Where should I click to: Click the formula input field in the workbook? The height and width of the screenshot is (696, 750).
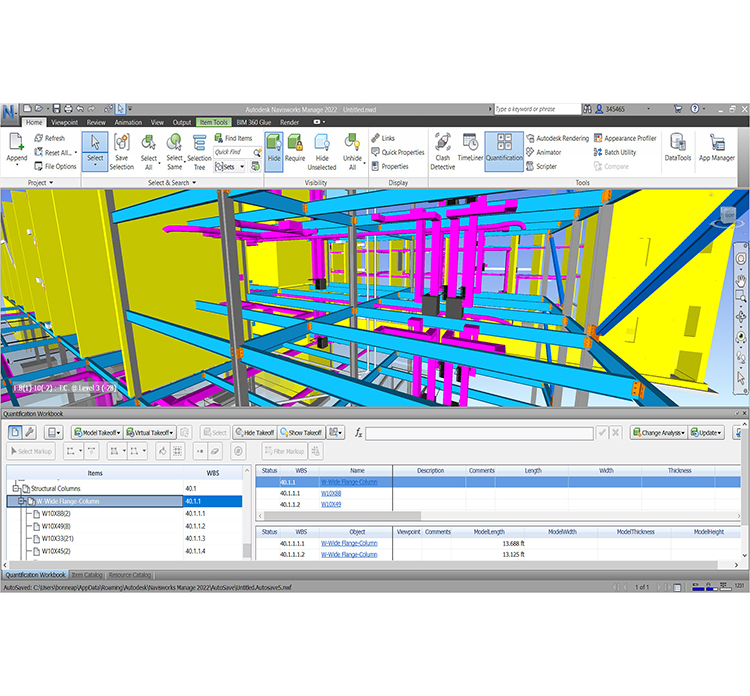pos(479,433)
